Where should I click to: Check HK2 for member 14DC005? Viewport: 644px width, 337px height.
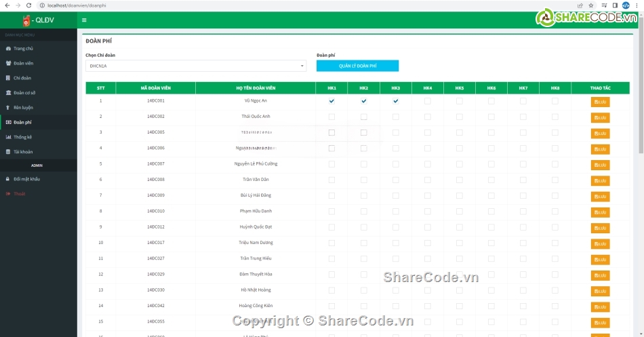[x=363, y=132]
